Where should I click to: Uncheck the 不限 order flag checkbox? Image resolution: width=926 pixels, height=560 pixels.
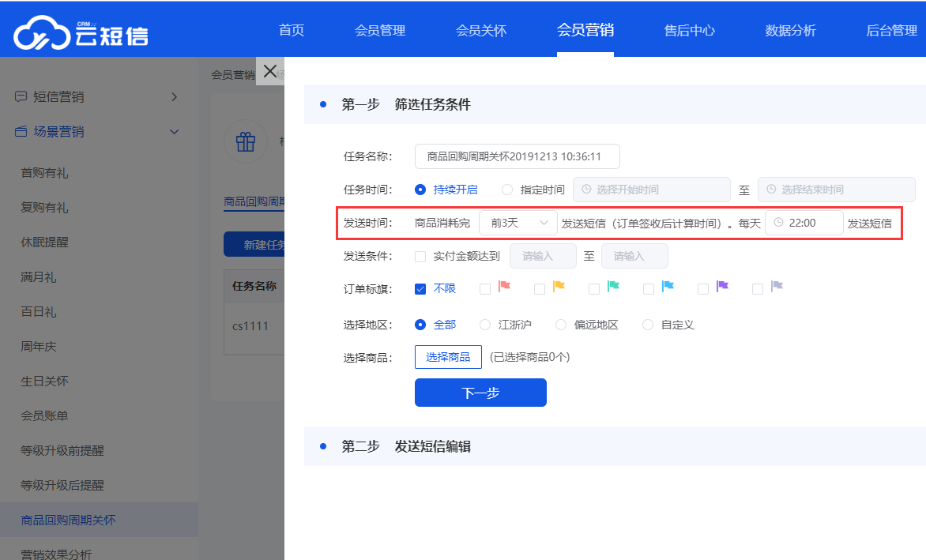420,289
